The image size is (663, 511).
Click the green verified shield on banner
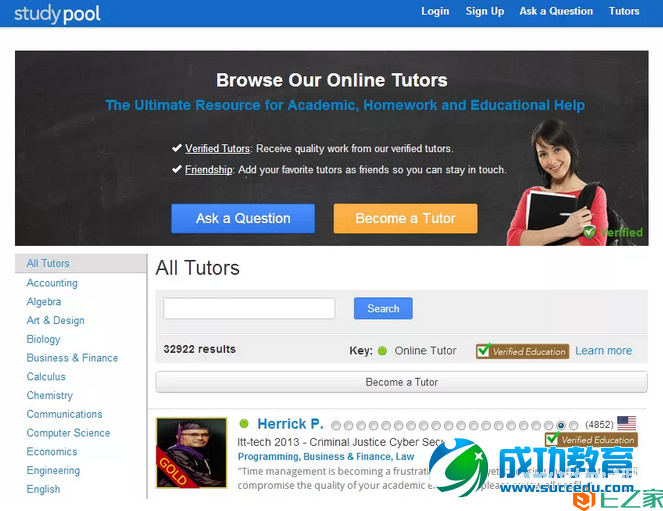point(590,232)
